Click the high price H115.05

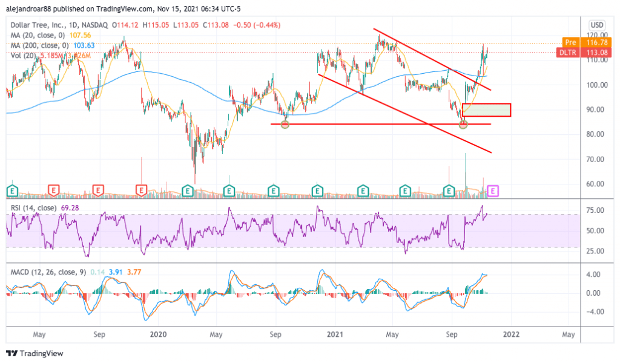156,25
